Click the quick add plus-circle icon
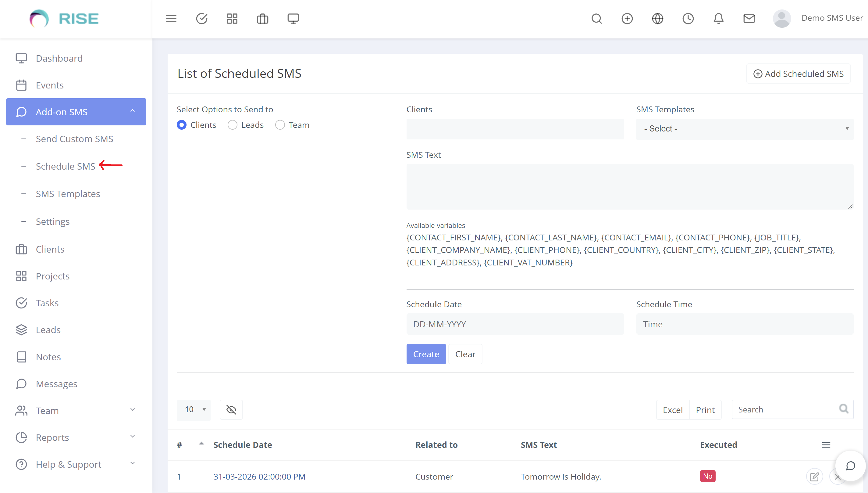Viewport: 868px width, 493px height. [627, 19]
